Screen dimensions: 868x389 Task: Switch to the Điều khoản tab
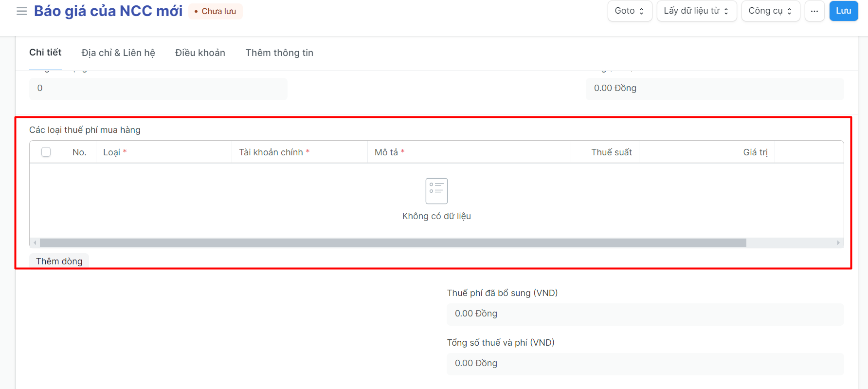click(200, 53)
